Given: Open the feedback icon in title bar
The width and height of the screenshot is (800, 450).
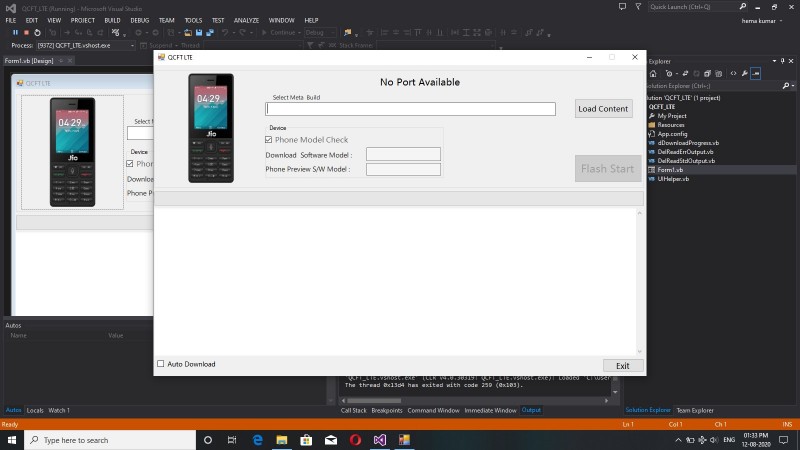Looking at the screenshot, I should (x=622, y=7).
